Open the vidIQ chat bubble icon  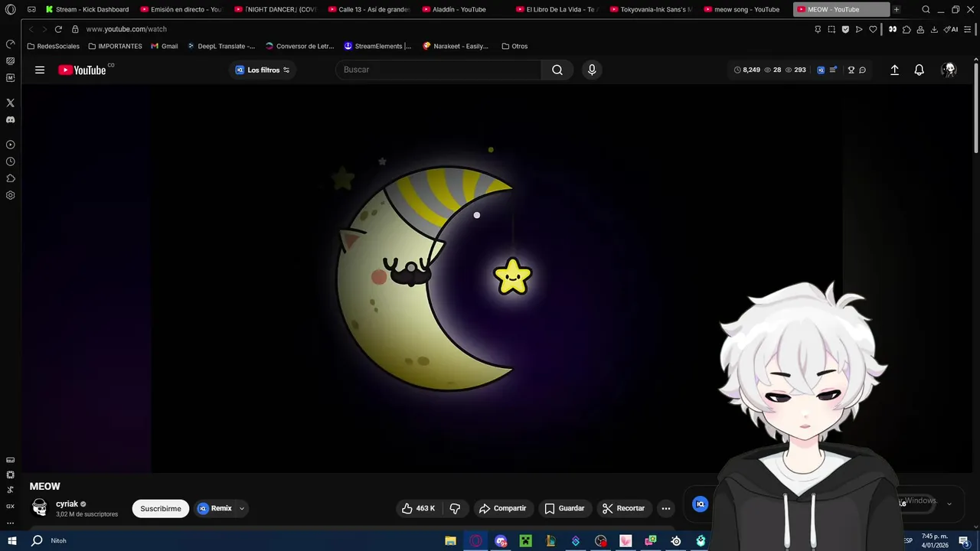pyautogui.click(x=862, y=70)
